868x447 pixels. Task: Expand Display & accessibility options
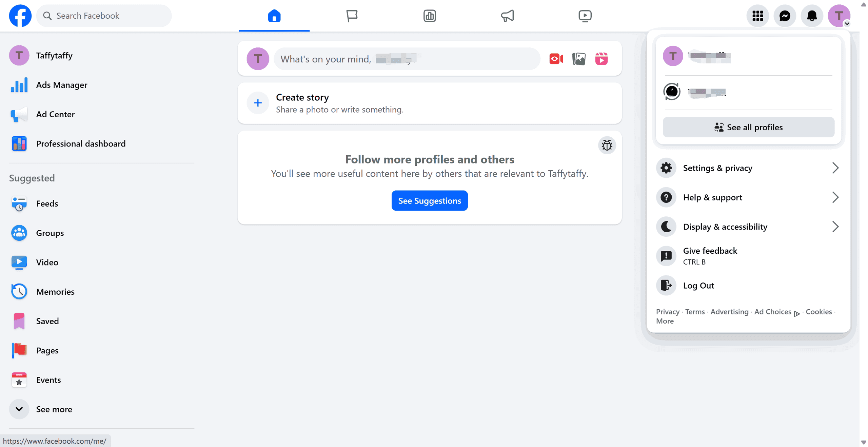[x=748, y=227]
